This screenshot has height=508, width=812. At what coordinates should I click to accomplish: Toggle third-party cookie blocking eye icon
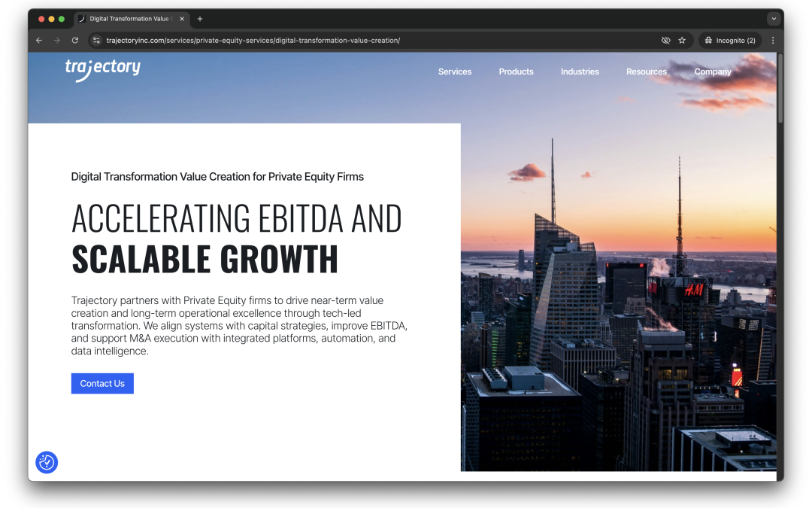coord(665,41)
